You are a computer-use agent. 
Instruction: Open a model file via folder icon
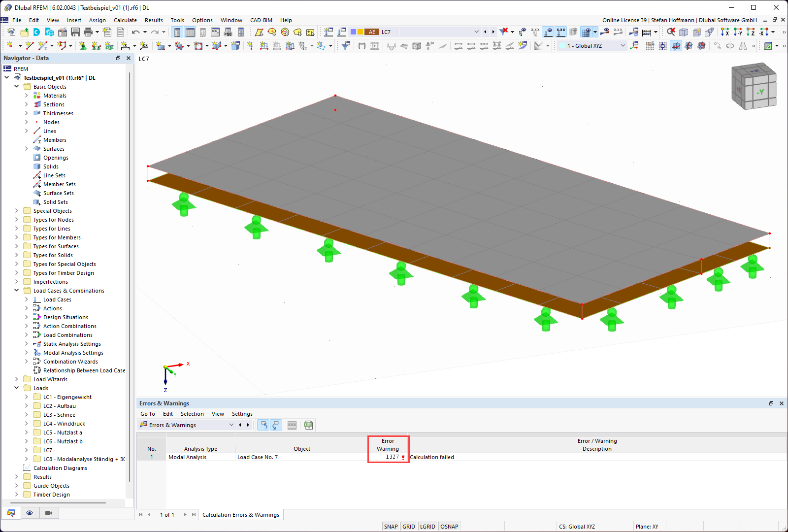[x=24, y=32]
